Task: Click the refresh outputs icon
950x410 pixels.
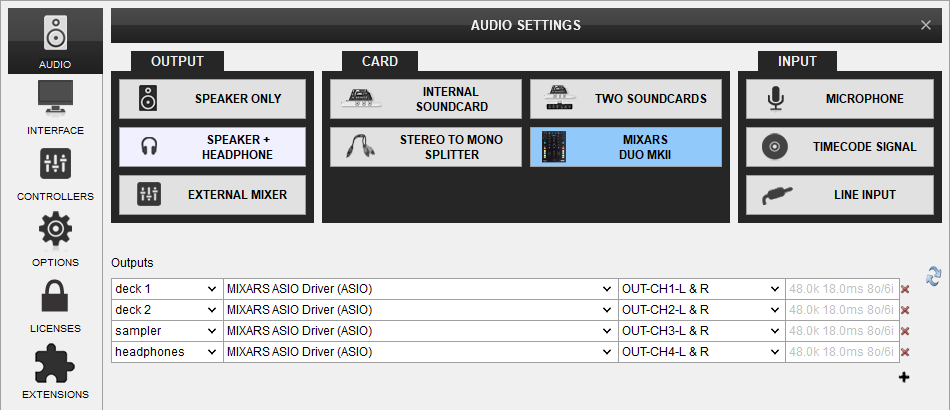Action: pyautogui.click(x=934, y=276)
